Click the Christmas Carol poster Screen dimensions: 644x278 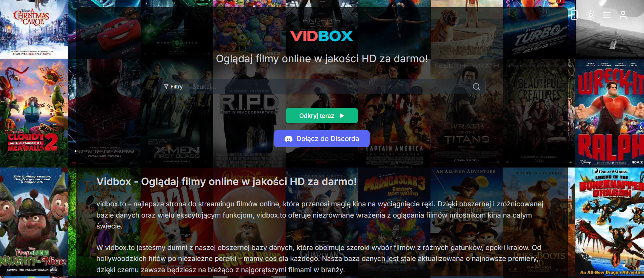coord(34,29)
